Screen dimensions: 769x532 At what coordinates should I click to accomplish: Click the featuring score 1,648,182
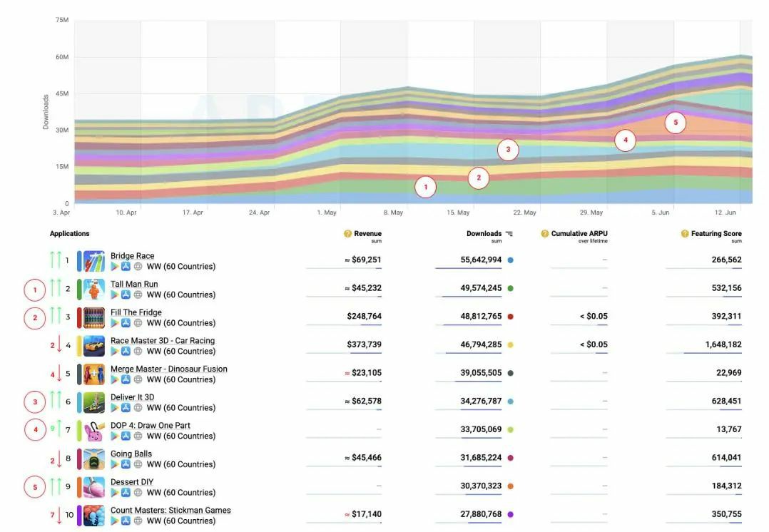click(x=723, y=344)
